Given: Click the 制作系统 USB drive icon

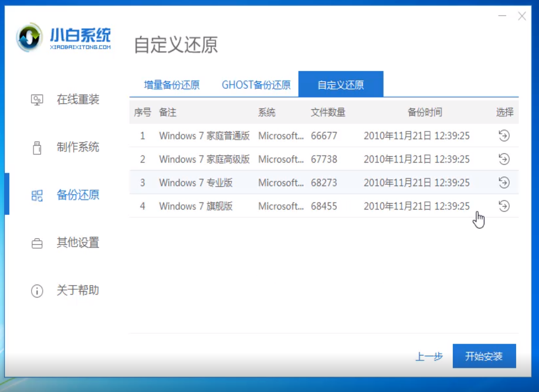Looking at the screenshot, I should tap(37, 147).
